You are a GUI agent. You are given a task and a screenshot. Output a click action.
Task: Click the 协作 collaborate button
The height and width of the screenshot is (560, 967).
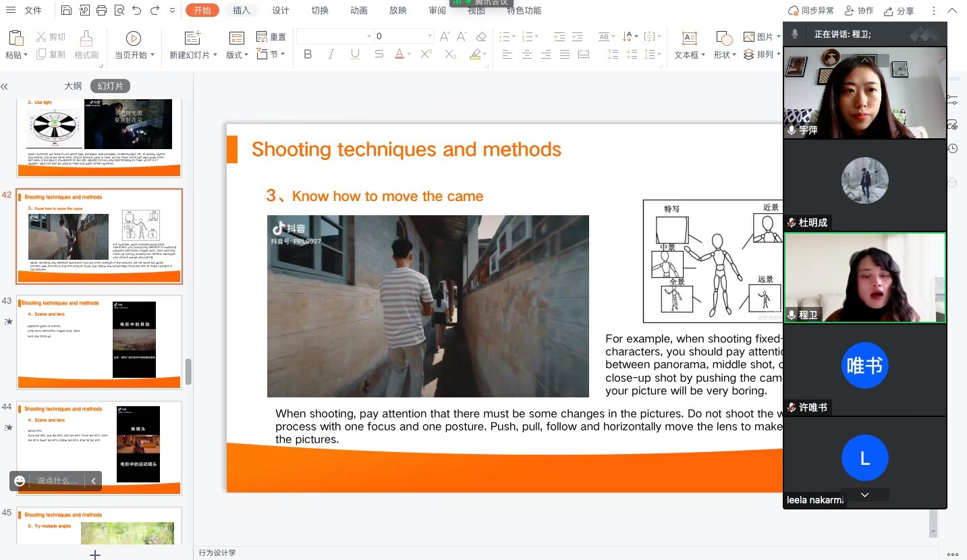pos(859,11)
